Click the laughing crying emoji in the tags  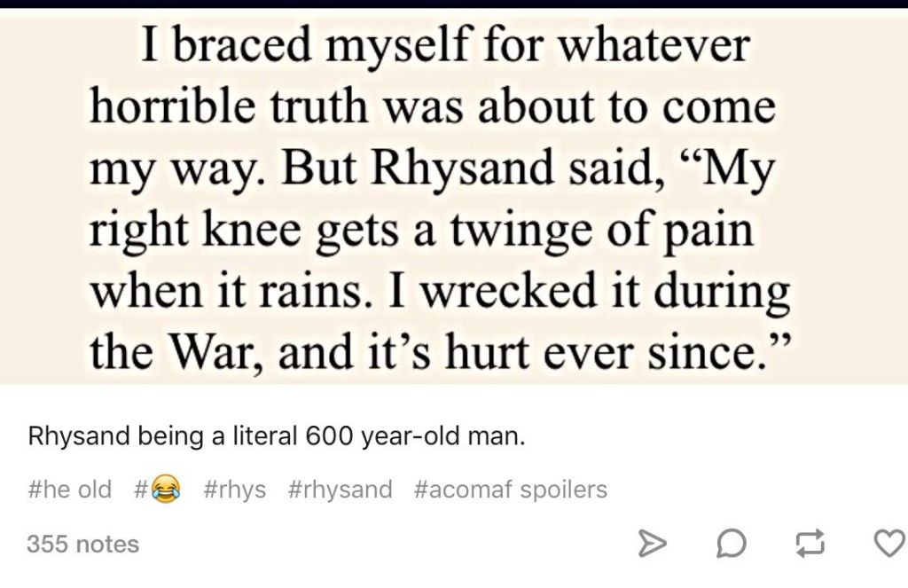click(166, 489)
